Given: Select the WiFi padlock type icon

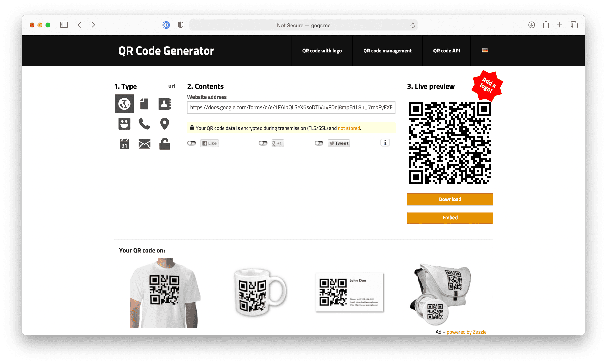Looking at the screenshot, I should [165, 144].
